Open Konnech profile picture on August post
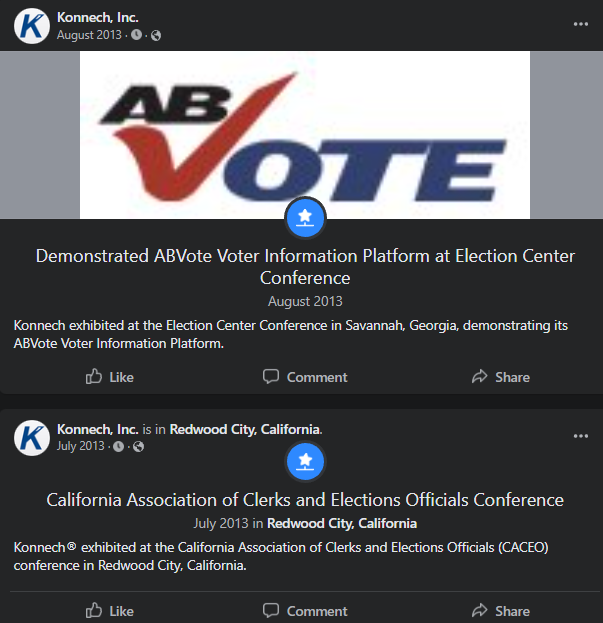The height and width of the screenshot is (623, 603). click(x=32, y=26)
